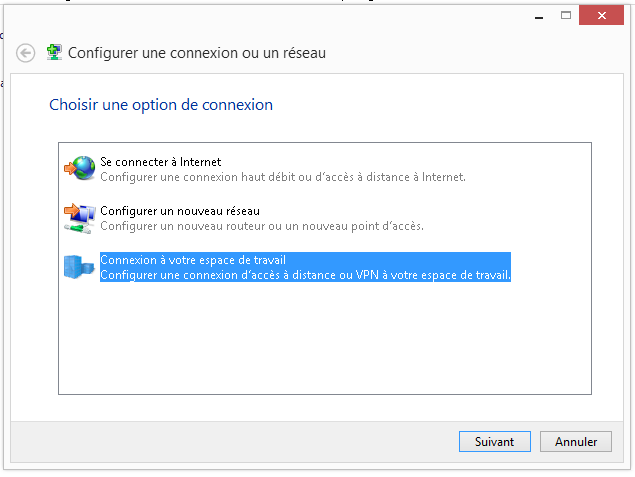635x477 pixels.
Task: Click the 'Configurer une connexion ou un réseau' title
Action: 197,53
